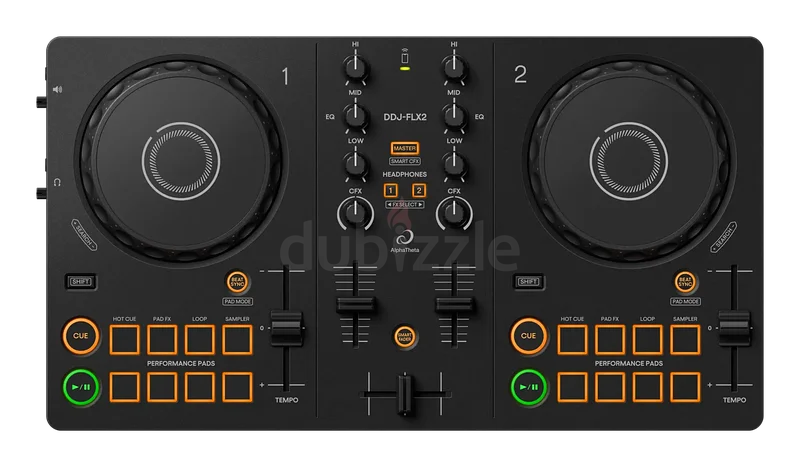Enable BEAT SYNC on deck 2
Viewport: 800px width, 467px height.
[685, 282]
